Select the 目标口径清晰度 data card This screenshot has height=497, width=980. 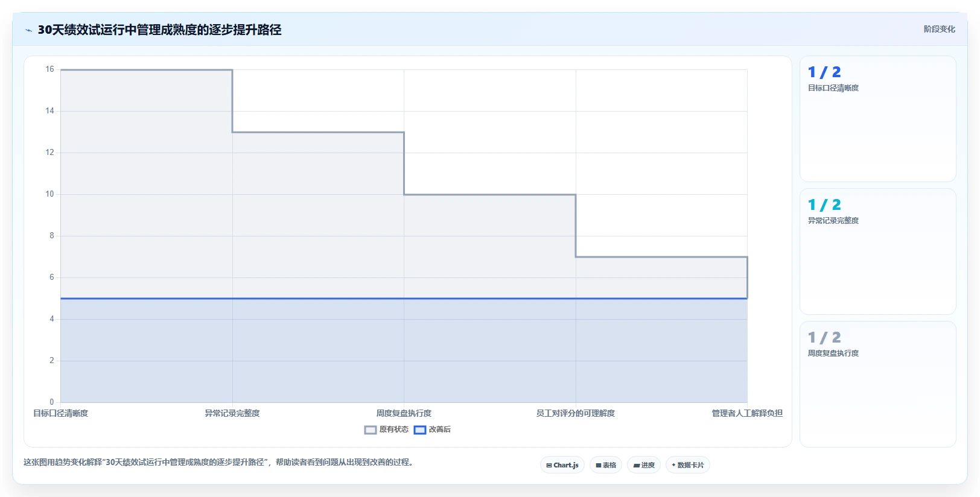878,119
